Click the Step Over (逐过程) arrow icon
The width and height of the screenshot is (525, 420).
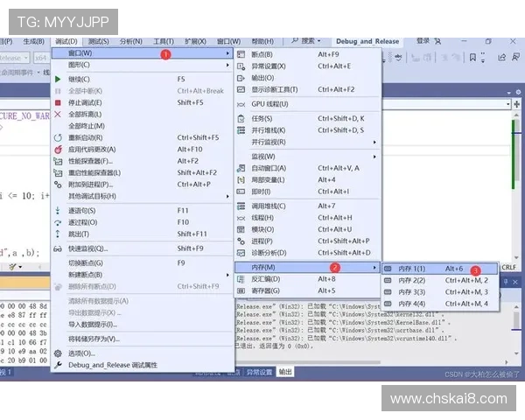pos(58,222)
